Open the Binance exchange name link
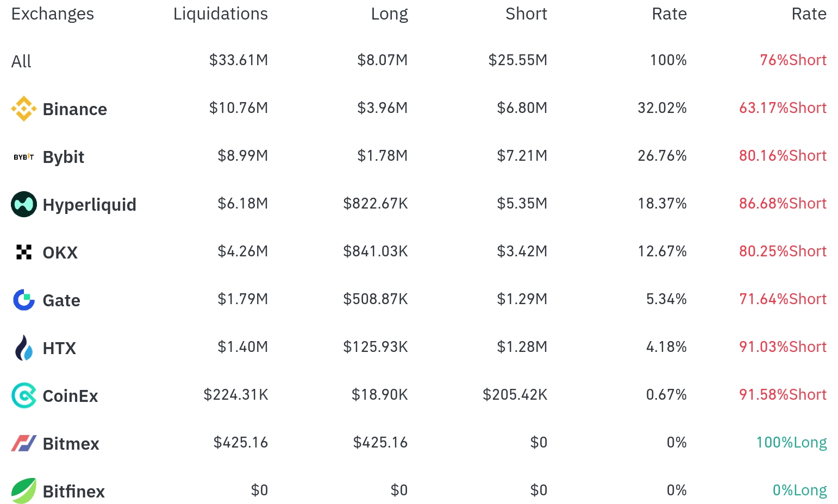The height and width of the screenshot is (504, 838). tap(75, 109)
